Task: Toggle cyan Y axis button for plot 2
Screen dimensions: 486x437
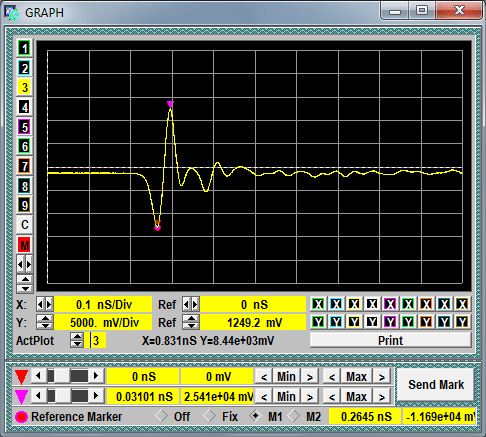Action: (x=336, y=322)
